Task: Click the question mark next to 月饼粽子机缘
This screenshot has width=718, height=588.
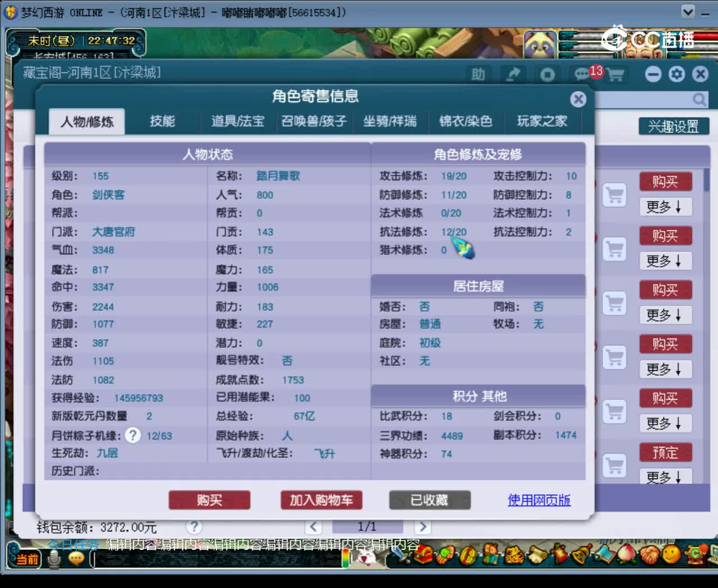Action: (133, 435)
